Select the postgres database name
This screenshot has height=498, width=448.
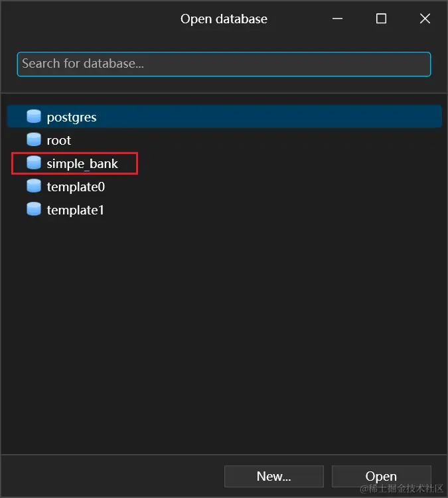point(72,118)
